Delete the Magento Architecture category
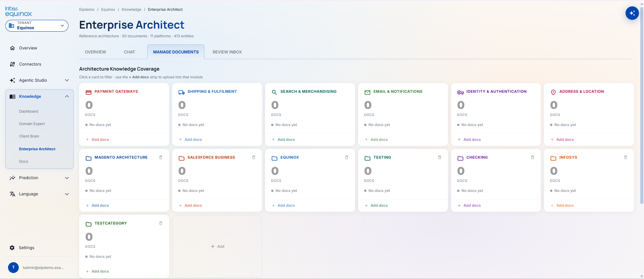This screenshot has width=644, height=279. point(161,157)
